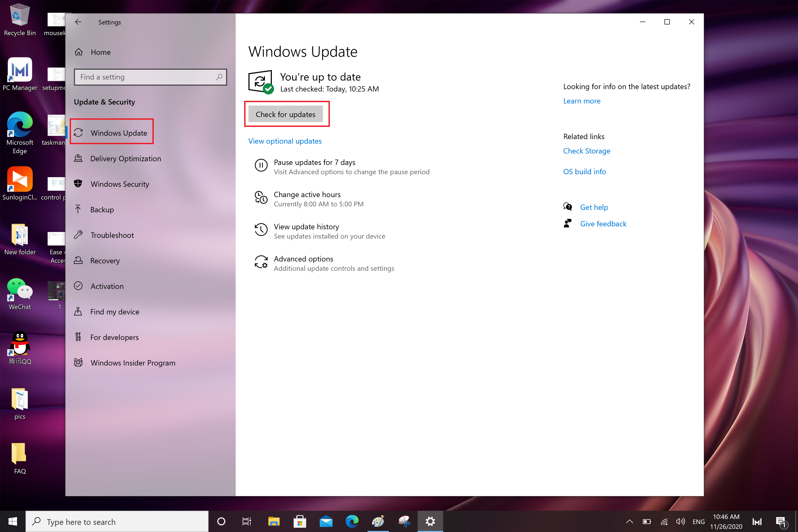
Task: Open Microsoft Store from taskbar
Action: point(300,521)
